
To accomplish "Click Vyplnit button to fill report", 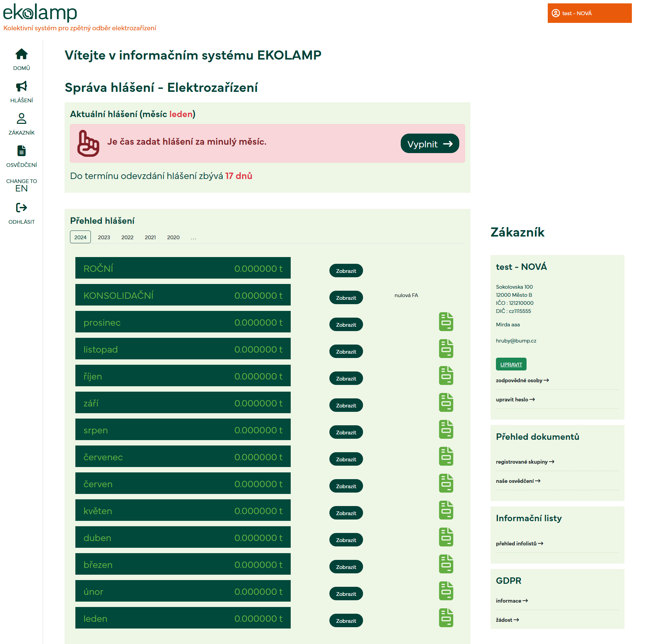I will tap(430, 144).
